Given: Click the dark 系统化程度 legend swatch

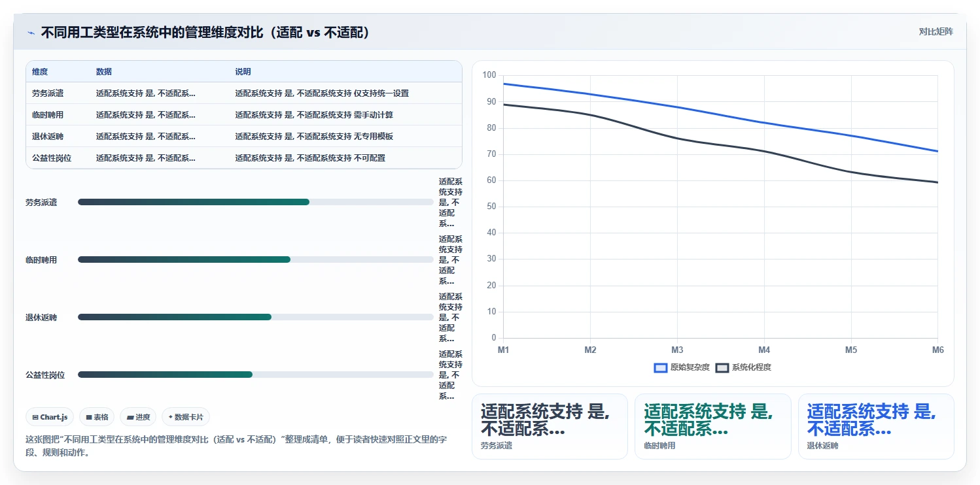Looking at the screenshot, I should (722, 367).
